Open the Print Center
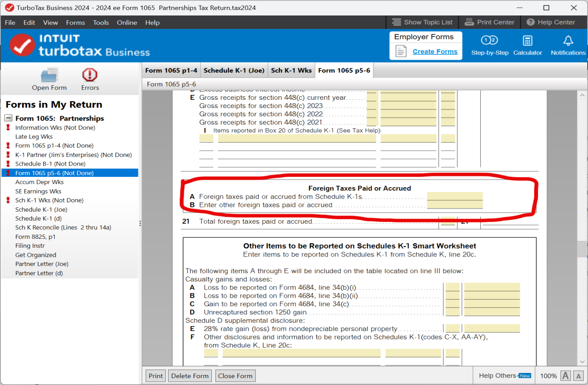588x385 pixels. click(489, 22)
